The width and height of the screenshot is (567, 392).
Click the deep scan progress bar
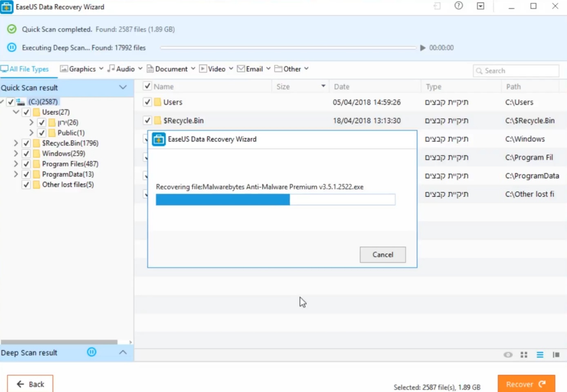pyautogui.click(x=288, y=48)
